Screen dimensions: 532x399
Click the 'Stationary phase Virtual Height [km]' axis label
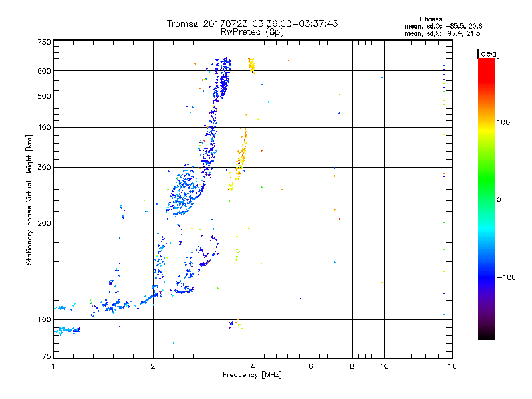29,199
